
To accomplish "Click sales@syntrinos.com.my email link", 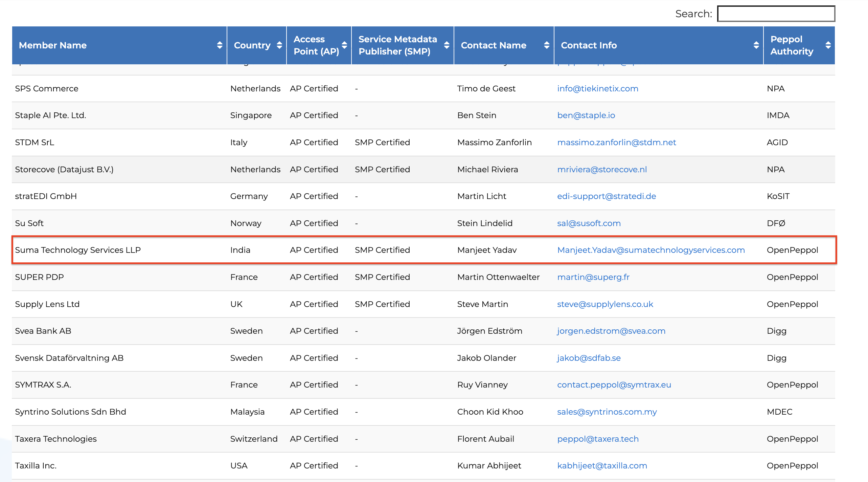I will [607, 412].
